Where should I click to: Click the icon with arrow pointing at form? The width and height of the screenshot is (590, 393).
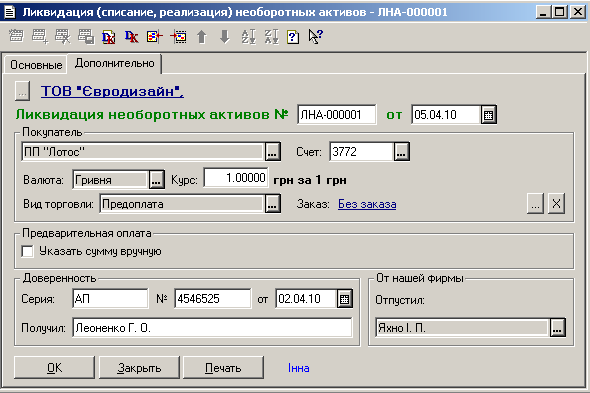pyautogui.click(x=155, y=37)
